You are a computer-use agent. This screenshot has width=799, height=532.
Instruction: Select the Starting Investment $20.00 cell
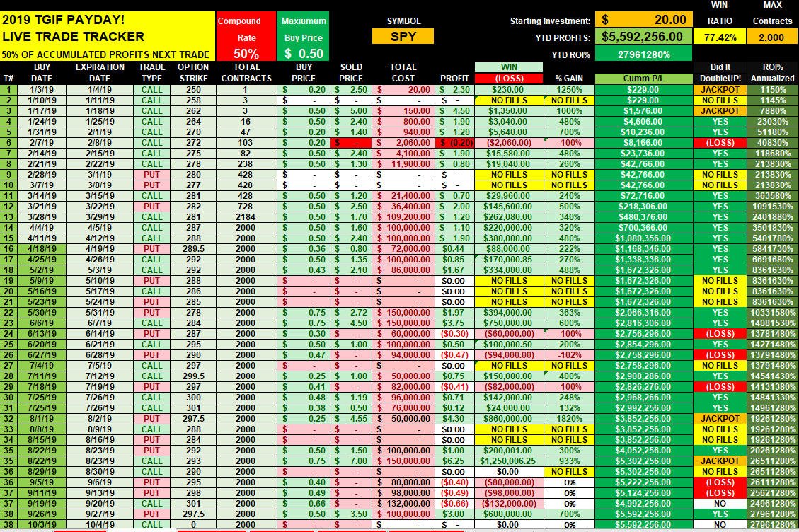coord(643,20)
